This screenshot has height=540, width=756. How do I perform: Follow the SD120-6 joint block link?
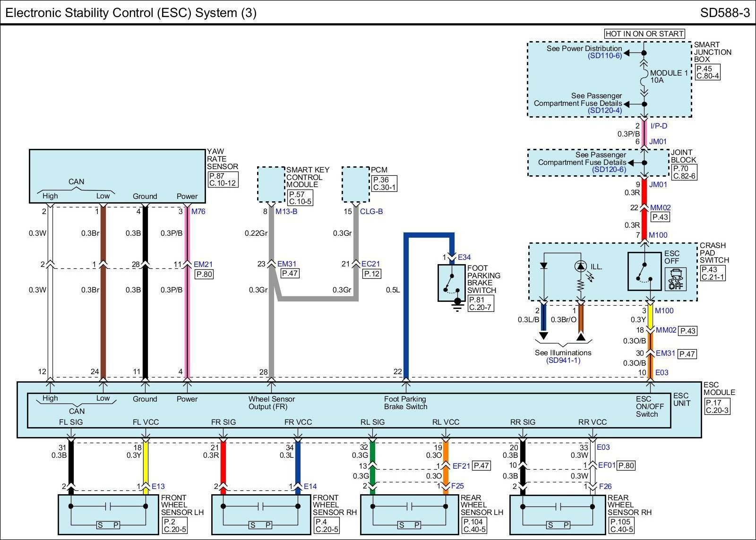pyautogui.click(x=609, y=170)
